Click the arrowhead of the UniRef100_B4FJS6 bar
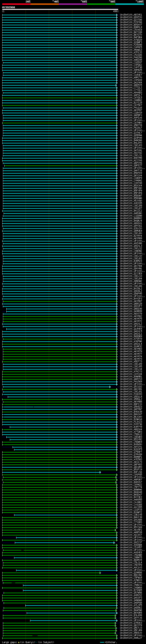The height and width of the screenshot is (644, 146). 100,472
